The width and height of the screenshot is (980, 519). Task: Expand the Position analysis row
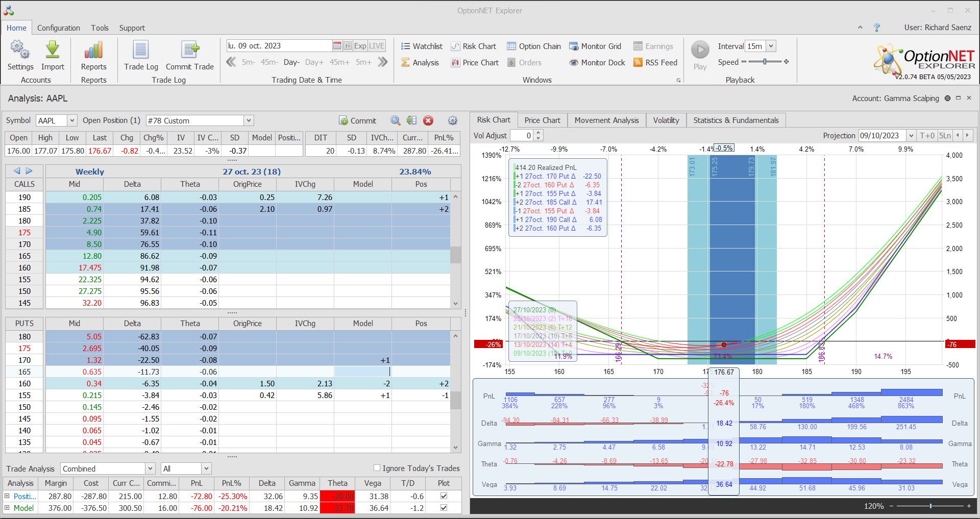[x=7, y=496]
